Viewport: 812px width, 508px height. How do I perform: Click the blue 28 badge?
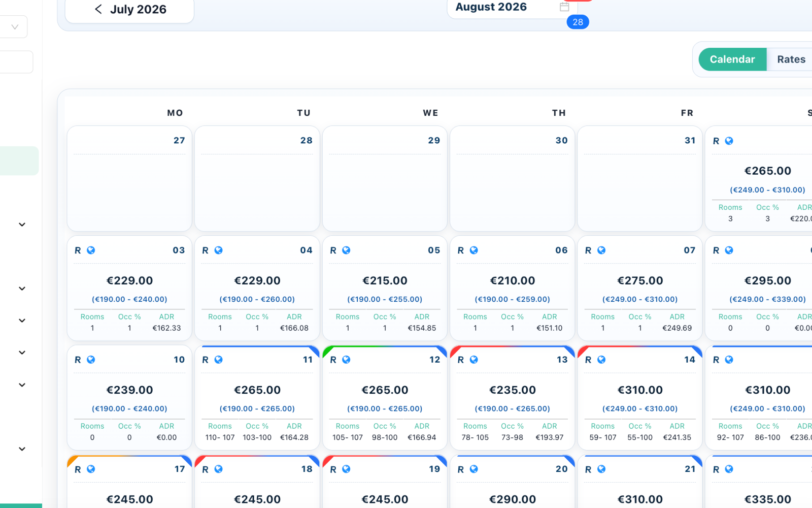[x=578, y=22]
